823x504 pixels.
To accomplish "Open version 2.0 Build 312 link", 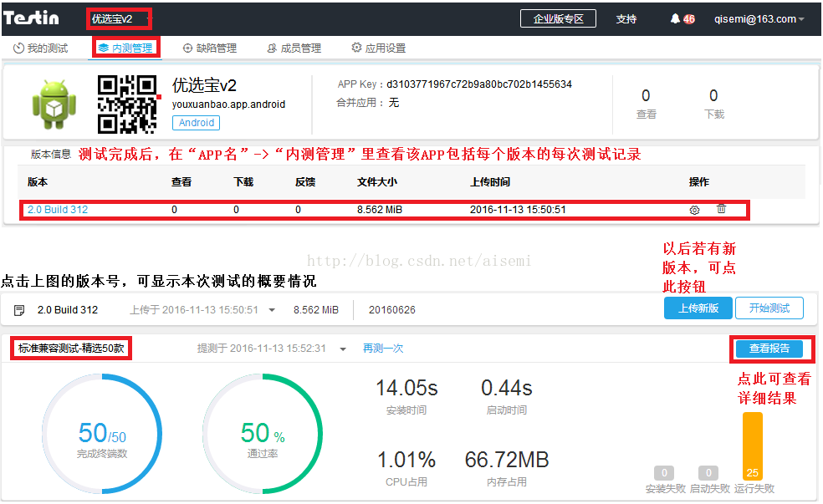I will [58, 210].
